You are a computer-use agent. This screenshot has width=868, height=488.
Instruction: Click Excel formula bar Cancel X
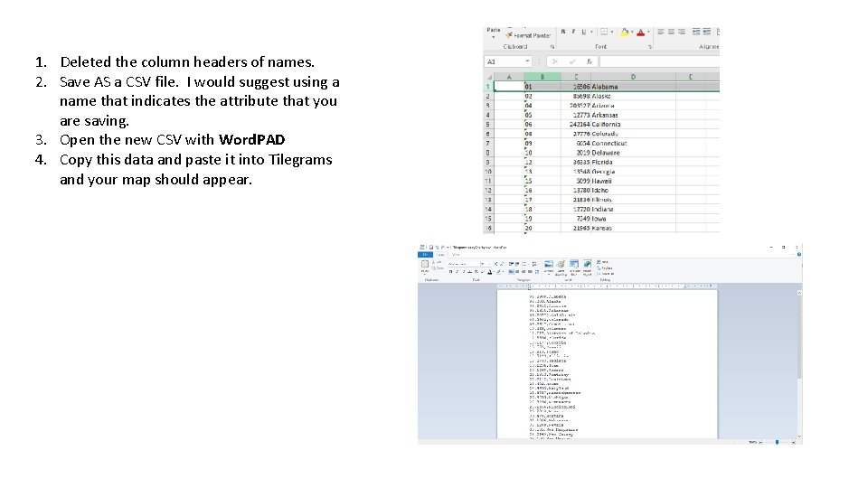[x=555, y=61]
